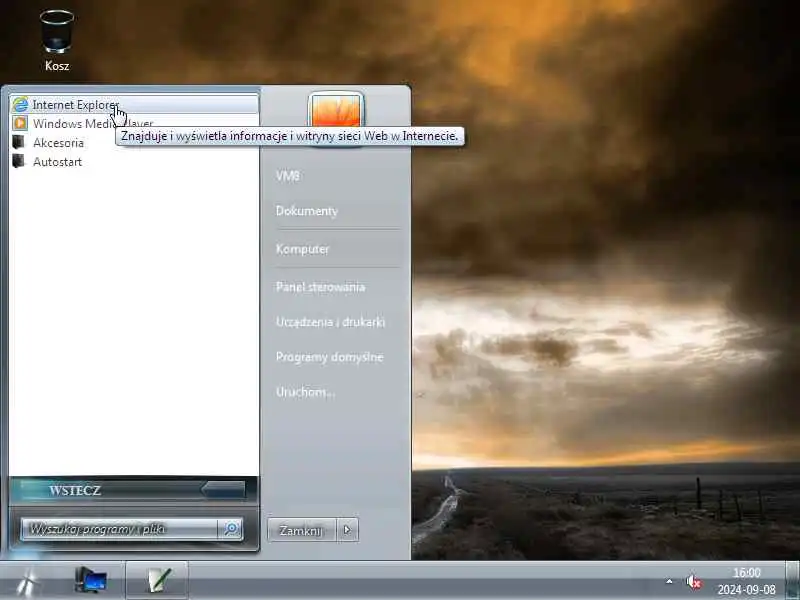Screen dimensions: 800x600
Task: Open Komputer
Action: click(303, 249)
